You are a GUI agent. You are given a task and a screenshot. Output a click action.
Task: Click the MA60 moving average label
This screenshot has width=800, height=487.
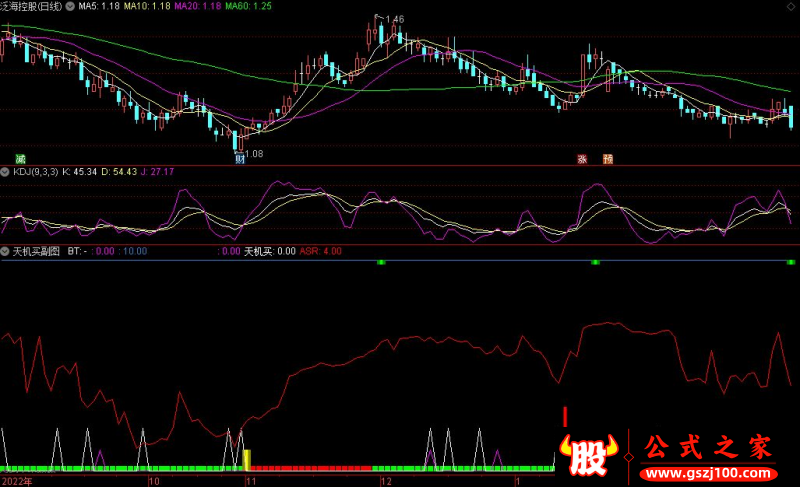tap(247, 6)
